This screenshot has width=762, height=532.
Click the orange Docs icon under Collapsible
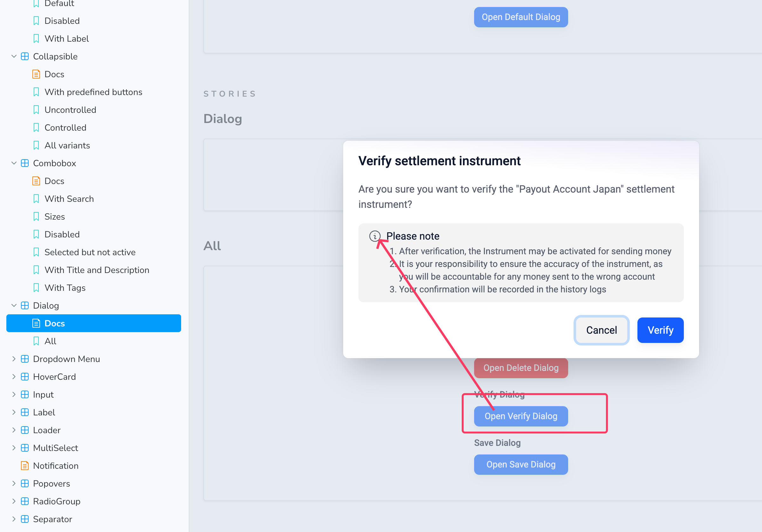[x=36, y=74]
